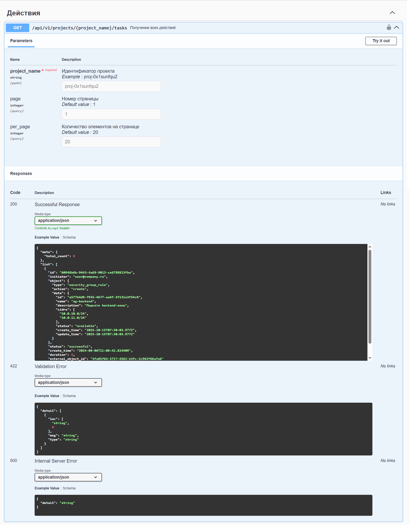Viewport: 412px width, 532px height.
Task: Focus the page number input field
Action: [x=111, y=114]
